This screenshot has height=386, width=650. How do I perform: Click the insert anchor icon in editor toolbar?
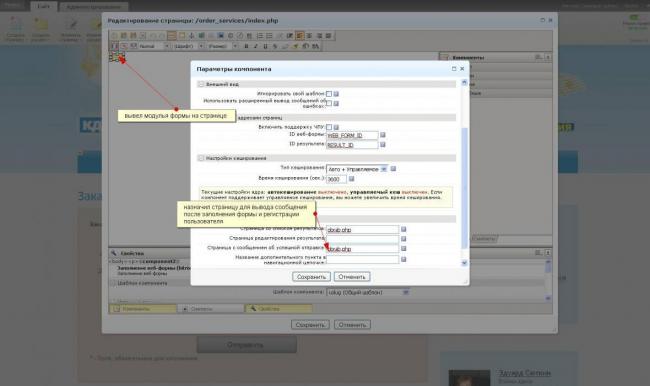192,36
